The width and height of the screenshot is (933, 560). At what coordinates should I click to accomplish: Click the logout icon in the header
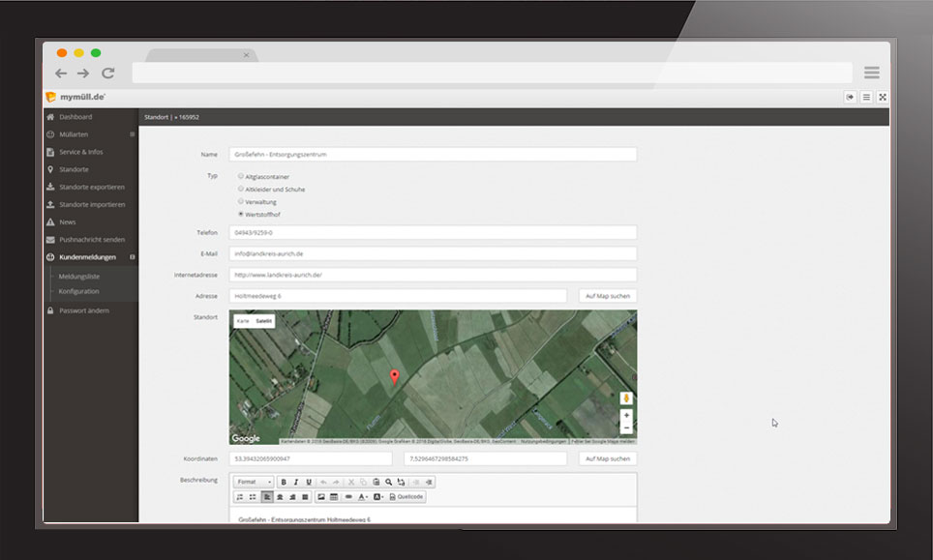click(850, 97)
